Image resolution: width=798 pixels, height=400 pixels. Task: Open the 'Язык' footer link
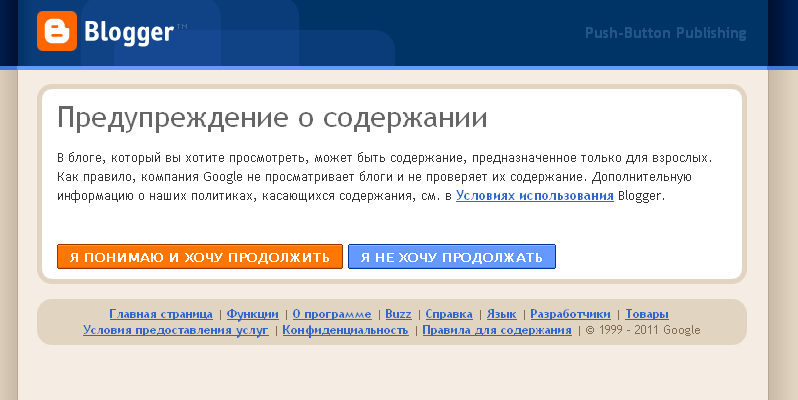click(501, 314)
